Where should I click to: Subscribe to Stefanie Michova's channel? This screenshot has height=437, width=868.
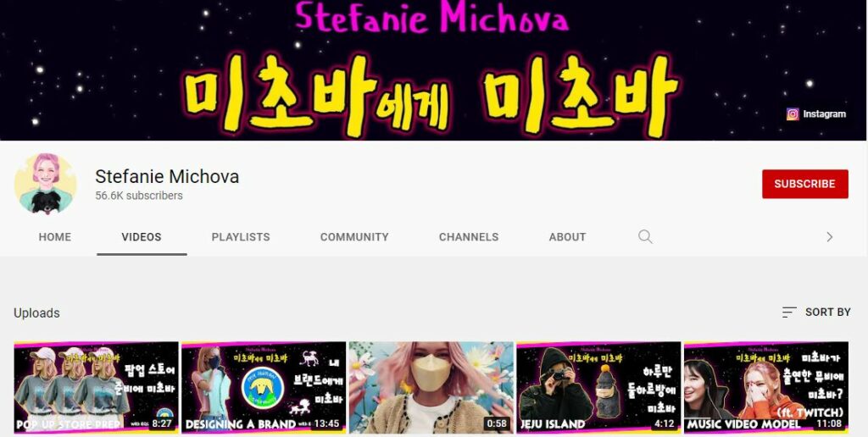click(805, 184)
